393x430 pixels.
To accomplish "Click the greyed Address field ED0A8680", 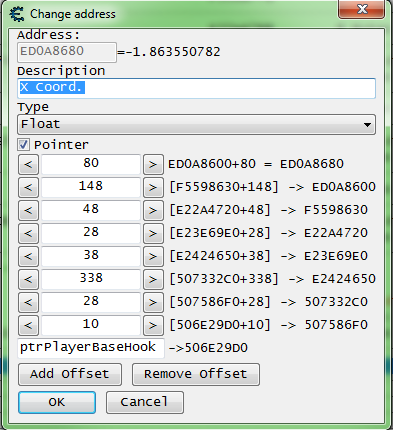I will (x=67, y=52).
